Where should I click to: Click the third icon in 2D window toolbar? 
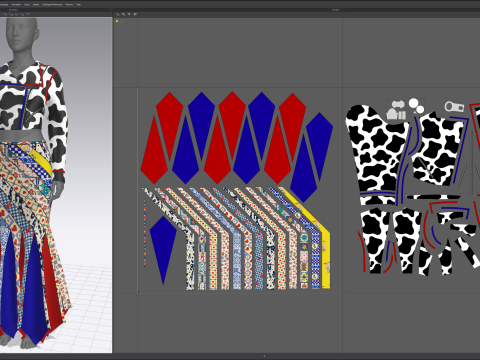(129, 14)
